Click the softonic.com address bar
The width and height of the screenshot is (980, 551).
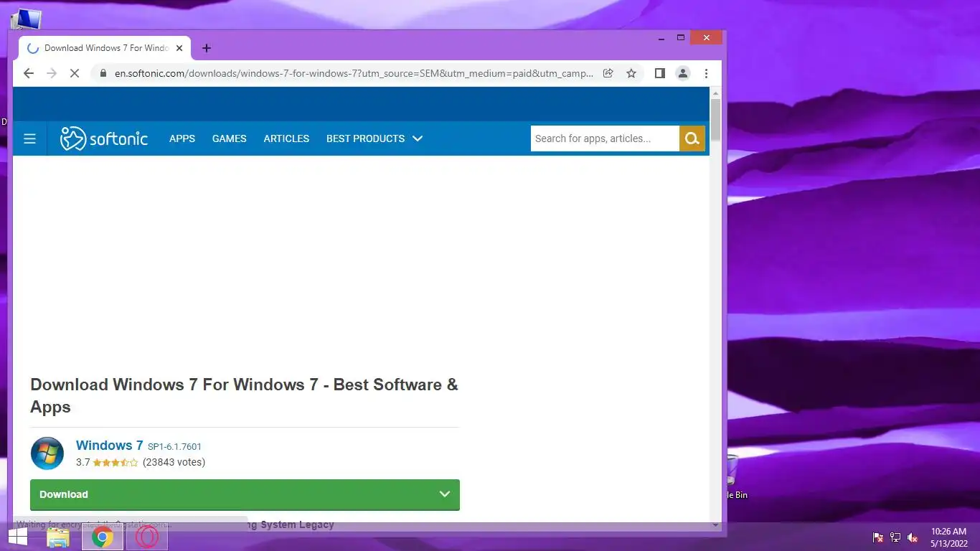coord(354,73)
